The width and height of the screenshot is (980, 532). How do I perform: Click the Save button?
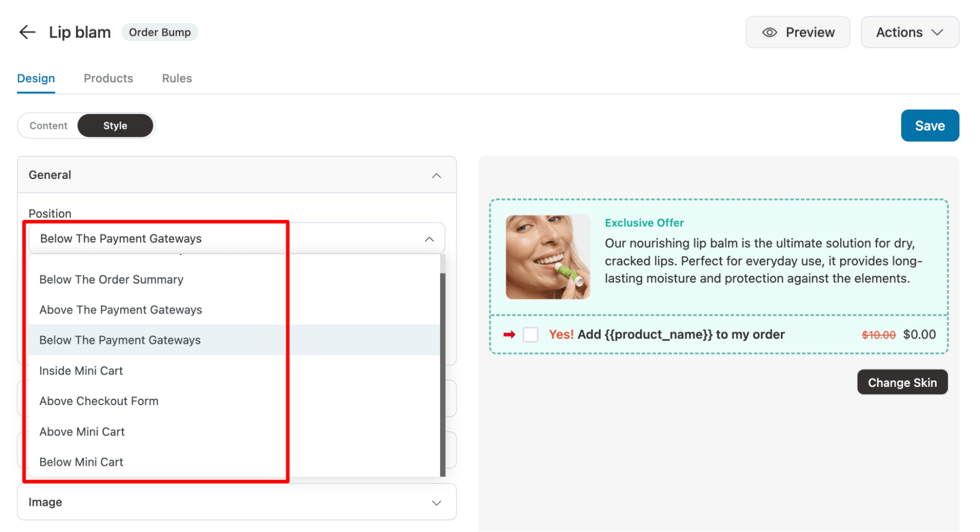pyautogui.click(x=929, y=126)
